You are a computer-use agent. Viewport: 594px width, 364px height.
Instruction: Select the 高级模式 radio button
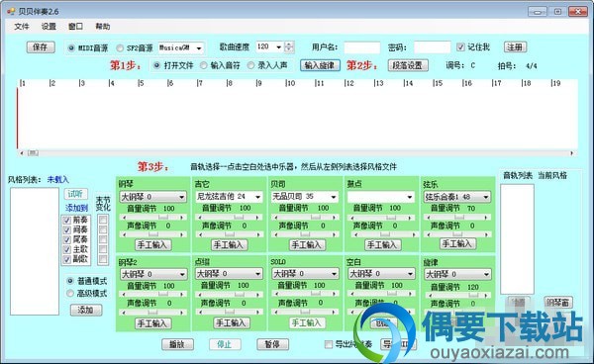tap(70, 293)
